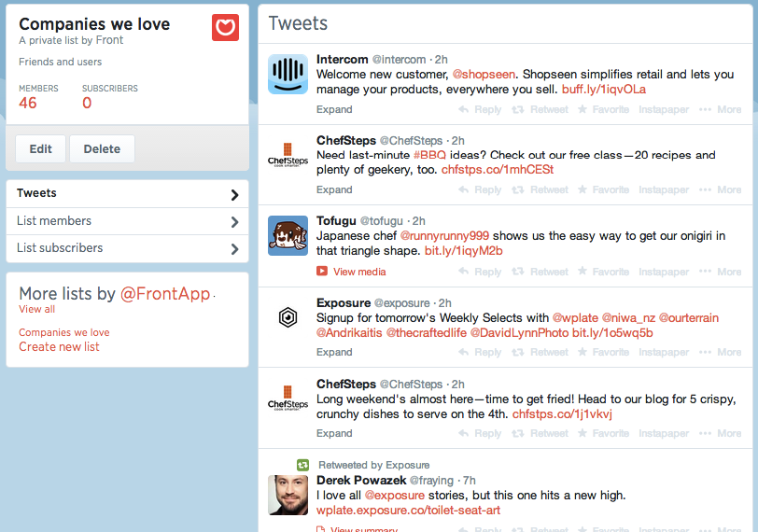Expand ChefSteps long weekend tweet
Screen dimensions: 758x532
coord(334,433)
